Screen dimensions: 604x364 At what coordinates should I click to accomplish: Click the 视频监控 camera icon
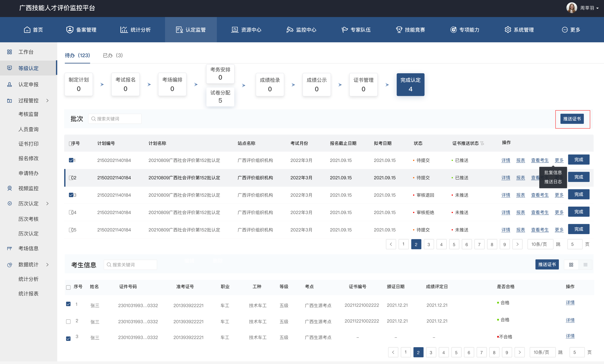(x=10, y=188)
